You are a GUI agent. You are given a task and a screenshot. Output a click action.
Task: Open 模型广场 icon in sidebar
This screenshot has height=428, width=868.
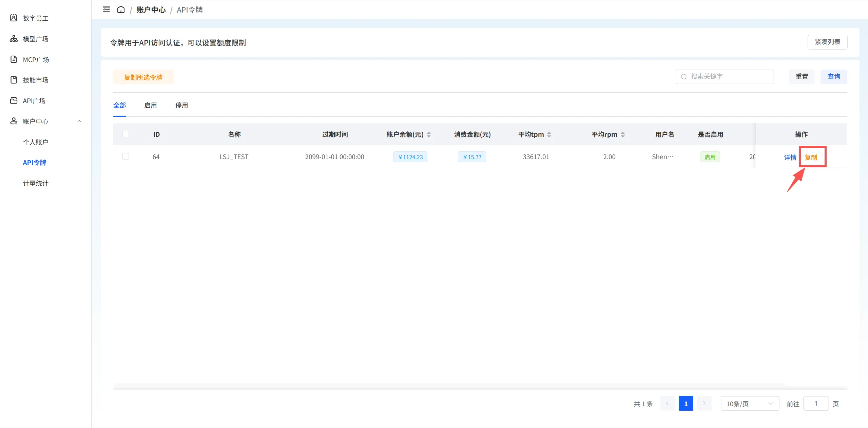(14, 39)
